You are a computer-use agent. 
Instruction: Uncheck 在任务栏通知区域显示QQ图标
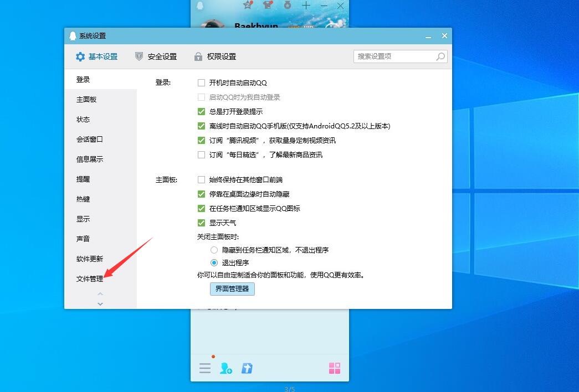(201, 209)
